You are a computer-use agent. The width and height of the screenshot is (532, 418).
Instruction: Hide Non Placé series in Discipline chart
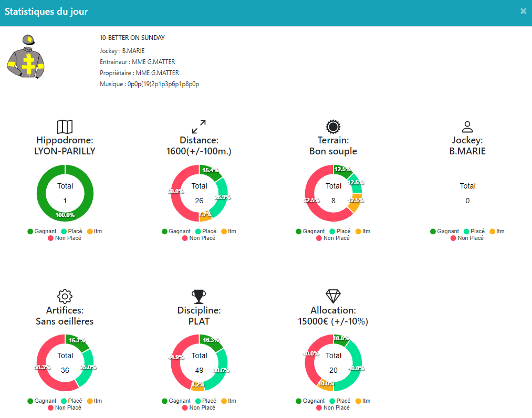click(198, 407)
